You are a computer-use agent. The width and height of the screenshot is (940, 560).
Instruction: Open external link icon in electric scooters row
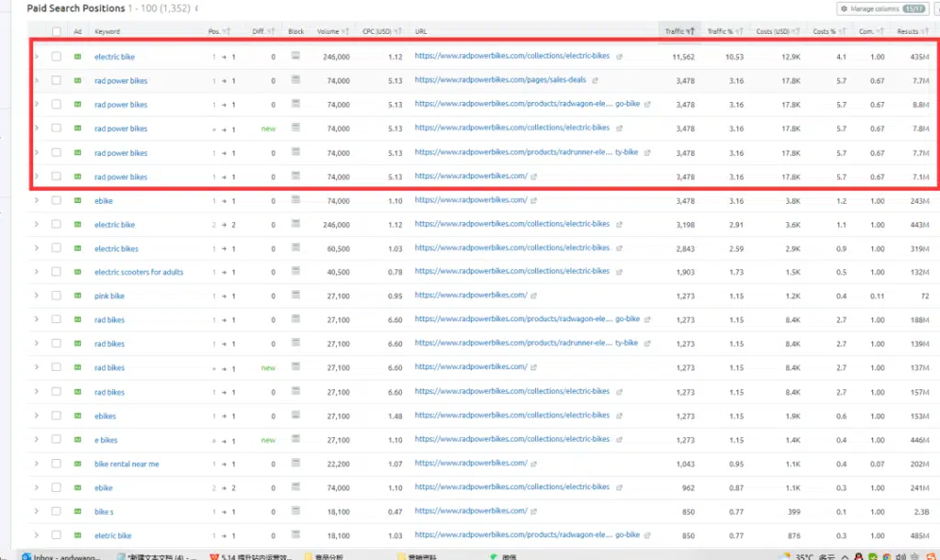click(x=620, y=272)
